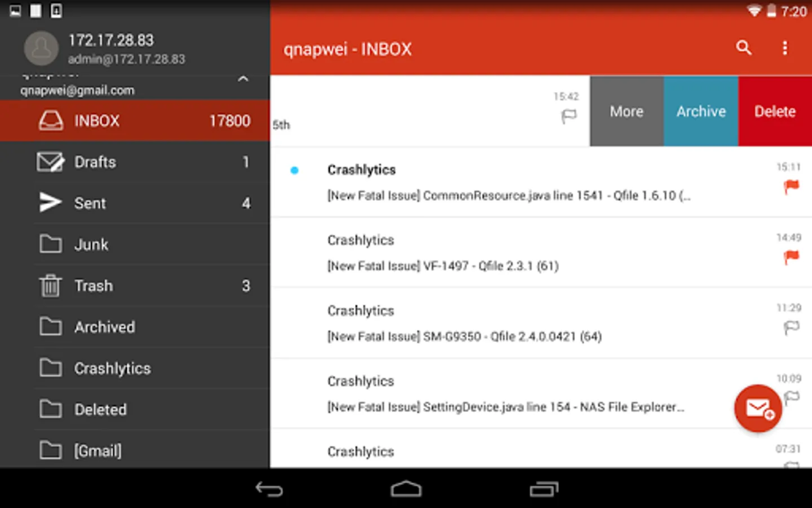Click the Archived folder icon

tap(51, 326)
